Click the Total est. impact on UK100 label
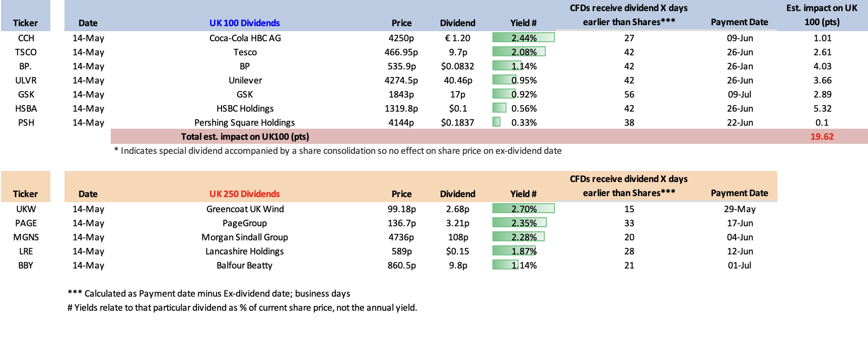868x358 pixels. (245, 137)
